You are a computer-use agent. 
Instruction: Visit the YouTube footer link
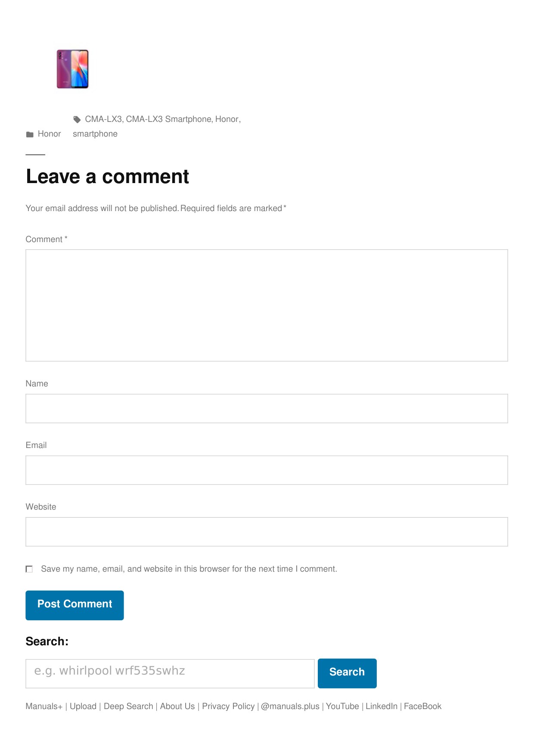coord(342,706)
